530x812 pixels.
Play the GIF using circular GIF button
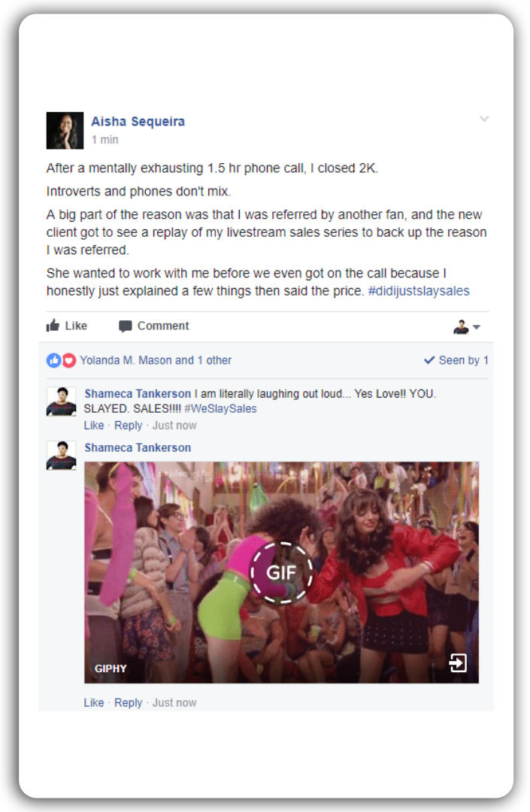tap(282, 572)
